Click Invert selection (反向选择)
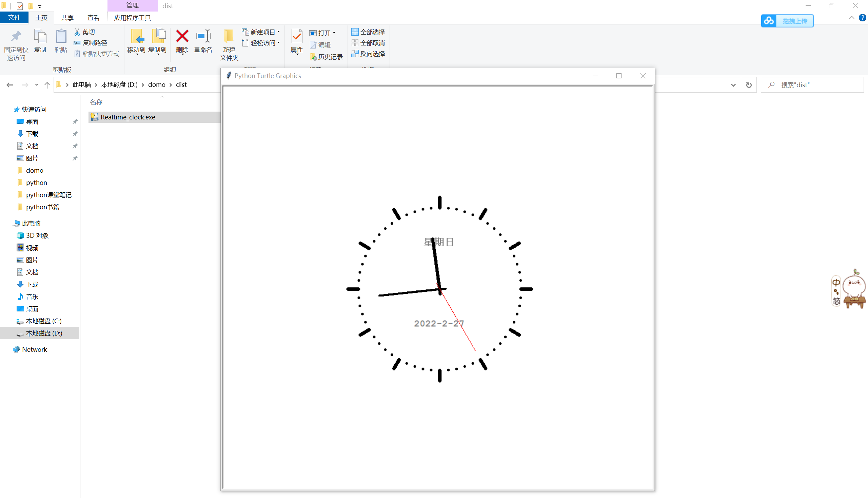Image resolution: width=868 pixels, height=498 pixels. [368, 54]
